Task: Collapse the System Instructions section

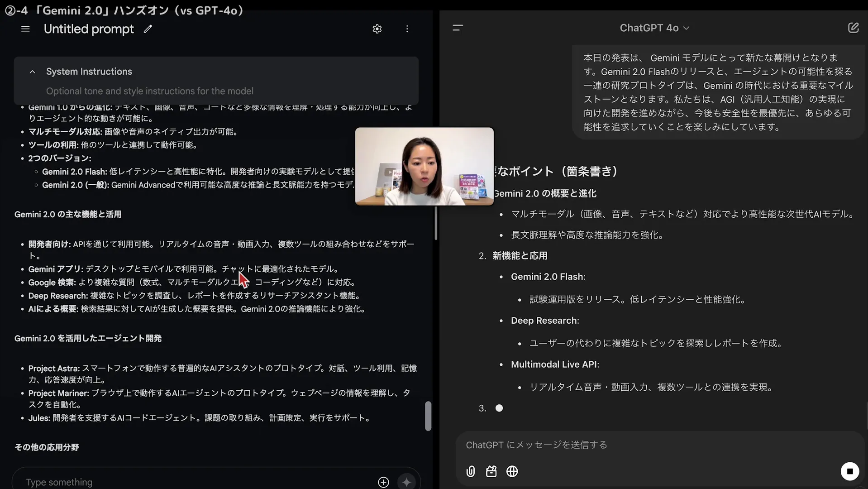Action: [x=32, y=72]
